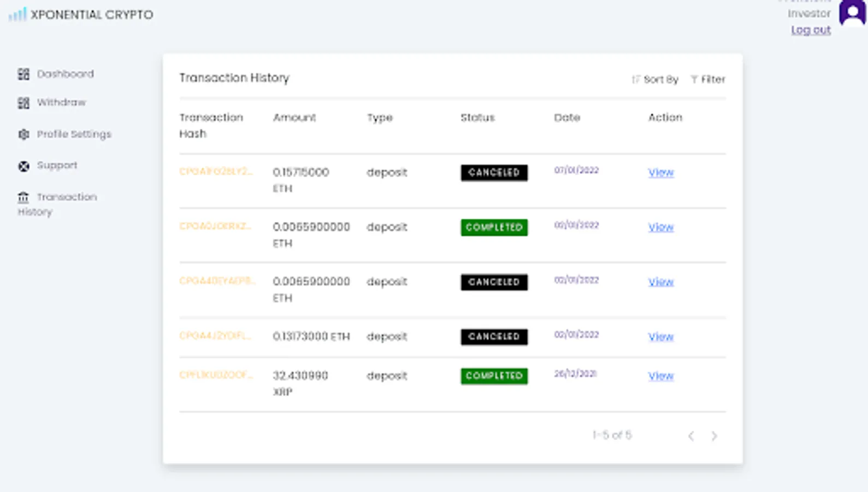View the 0.15715000 ETH transaction
Viewport: 868px width, 492px height.
(661, 173)
